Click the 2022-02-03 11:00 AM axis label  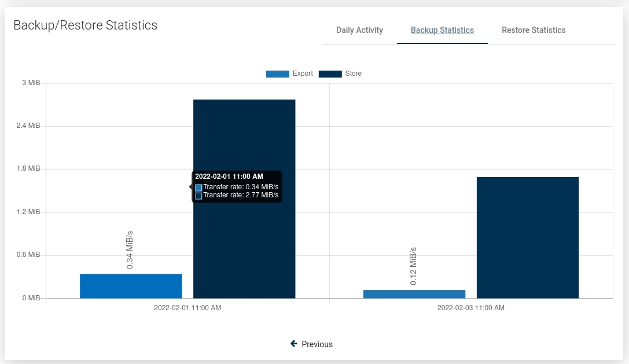(x=471, y=308)
